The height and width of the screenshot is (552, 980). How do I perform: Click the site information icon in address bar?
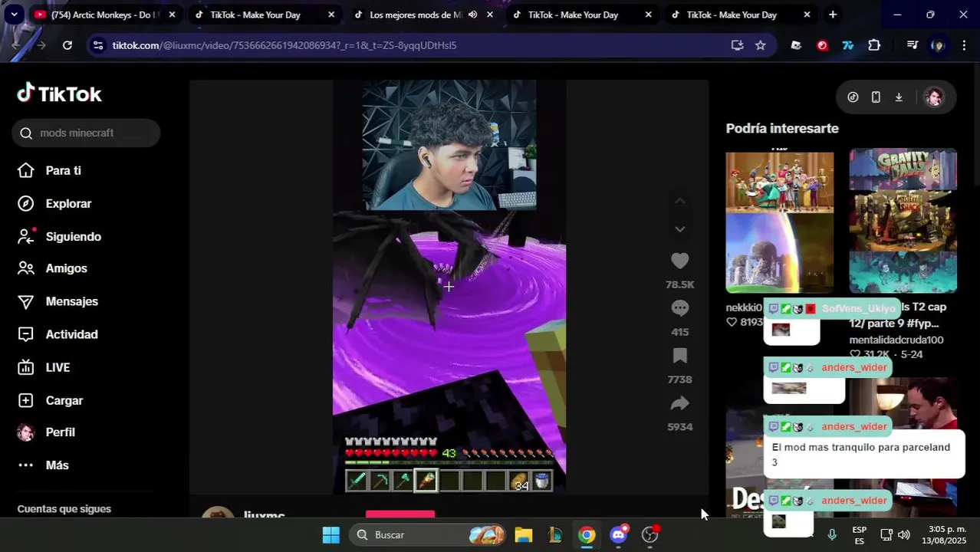click(x=97, y=45)
